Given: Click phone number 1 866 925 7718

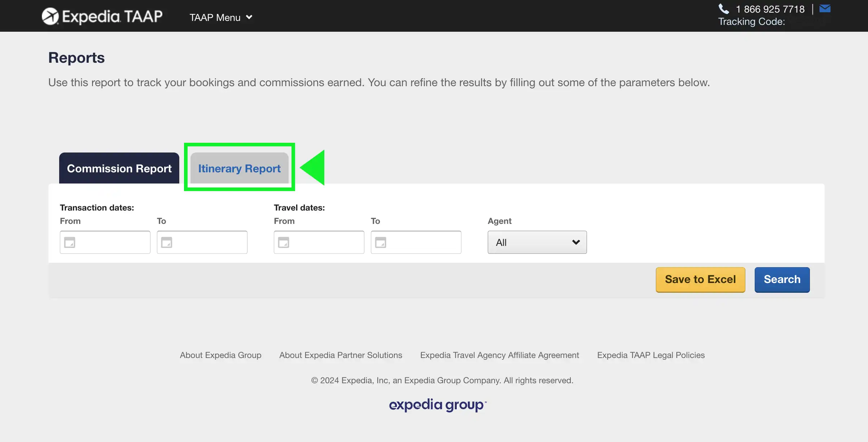Looking at the screenshot, I should click(770, 9).
